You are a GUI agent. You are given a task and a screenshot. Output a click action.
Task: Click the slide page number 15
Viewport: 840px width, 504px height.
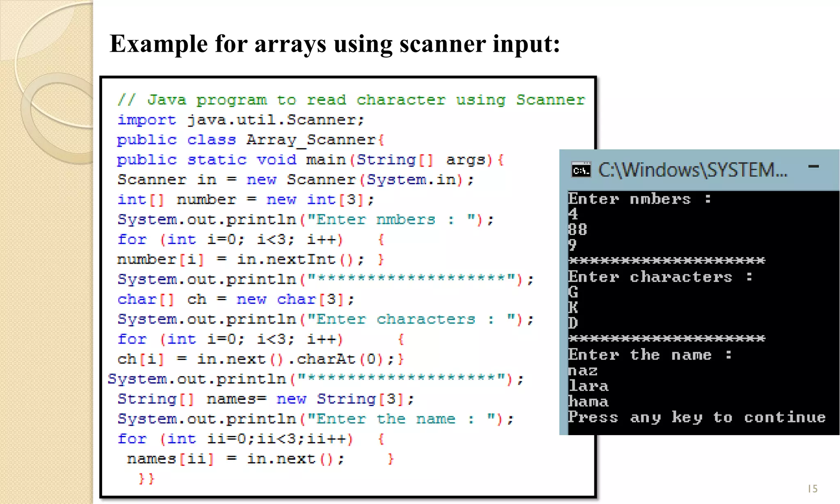(813, 488)
